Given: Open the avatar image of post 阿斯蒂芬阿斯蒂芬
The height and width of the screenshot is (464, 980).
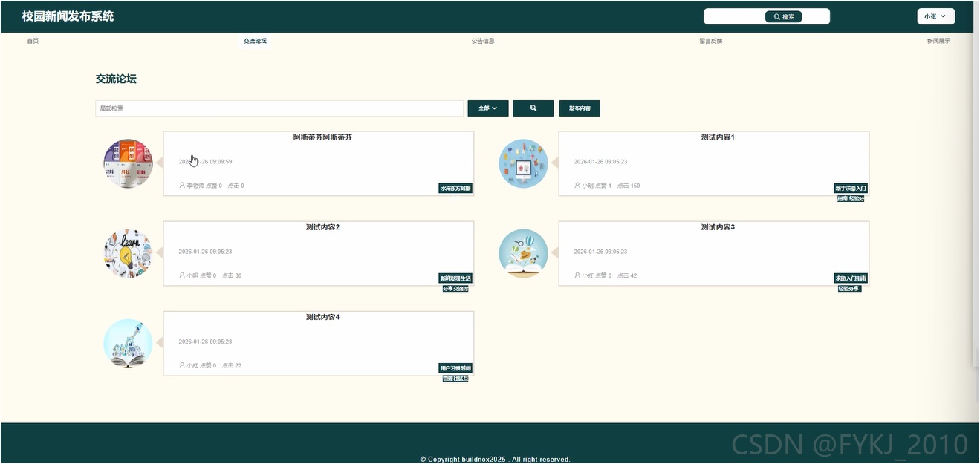Looking at the screenshot, I should click(129, 163).
